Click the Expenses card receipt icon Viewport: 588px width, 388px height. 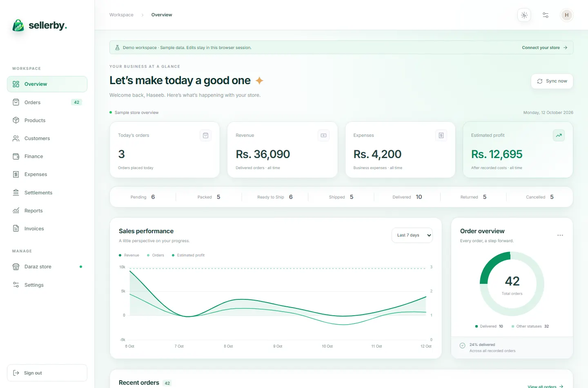click(x=441, y=136)
